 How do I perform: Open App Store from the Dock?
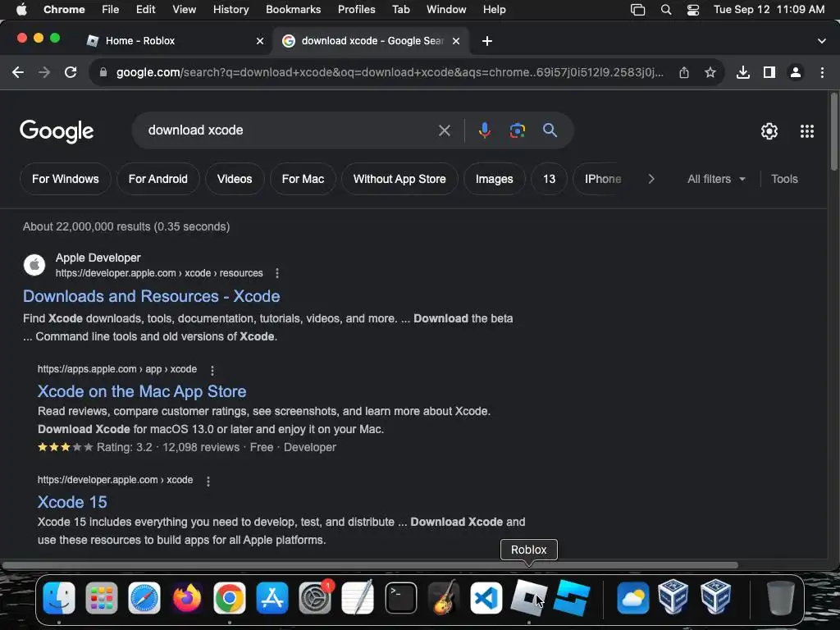(x=272, y=598)
